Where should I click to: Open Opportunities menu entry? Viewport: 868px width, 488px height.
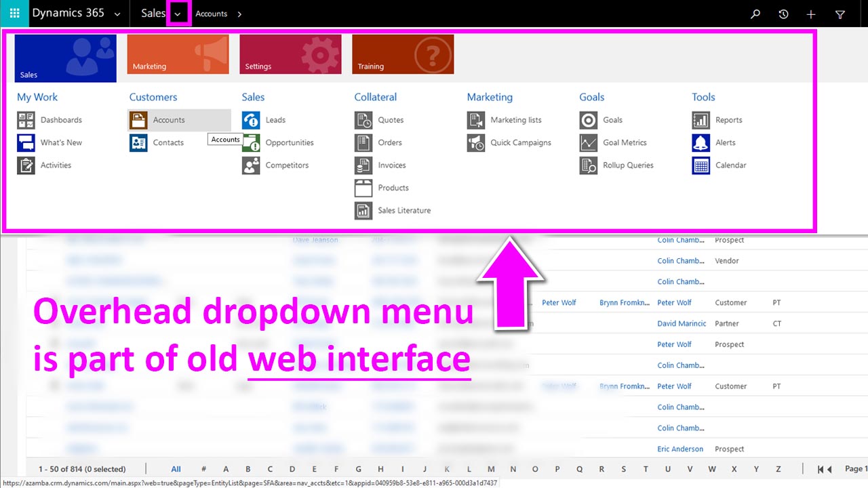pos(290,142)
